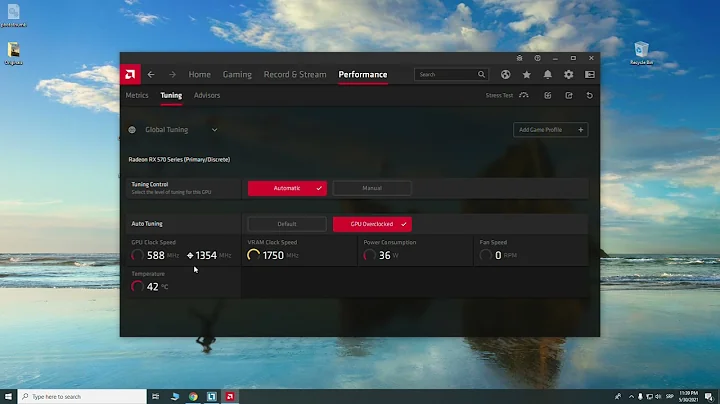Open Task View on taskbar
The height and width of the screenshot is (404, 720).
coord(156,396)
